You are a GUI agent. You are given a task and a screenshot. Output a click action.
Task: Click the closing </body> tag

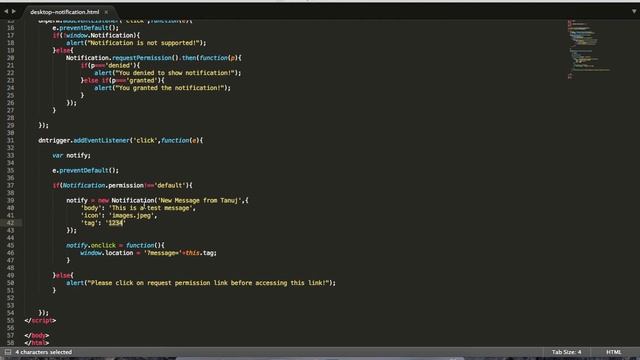[x=37, y=336]
